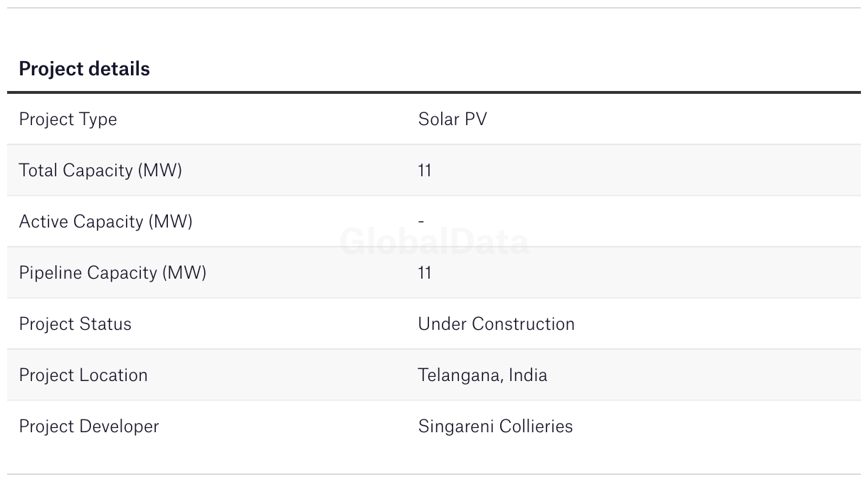The image size is (868, 482).
Task: Click the dash value for Active Capacity
Action: [x=421, y=222]
